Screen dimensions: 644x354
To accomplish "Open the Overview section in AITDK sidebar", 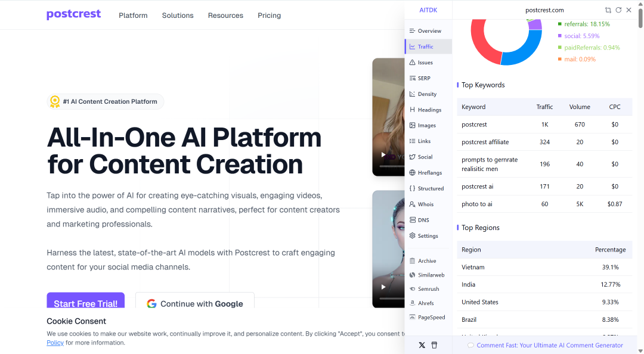I will coord(428,31).
